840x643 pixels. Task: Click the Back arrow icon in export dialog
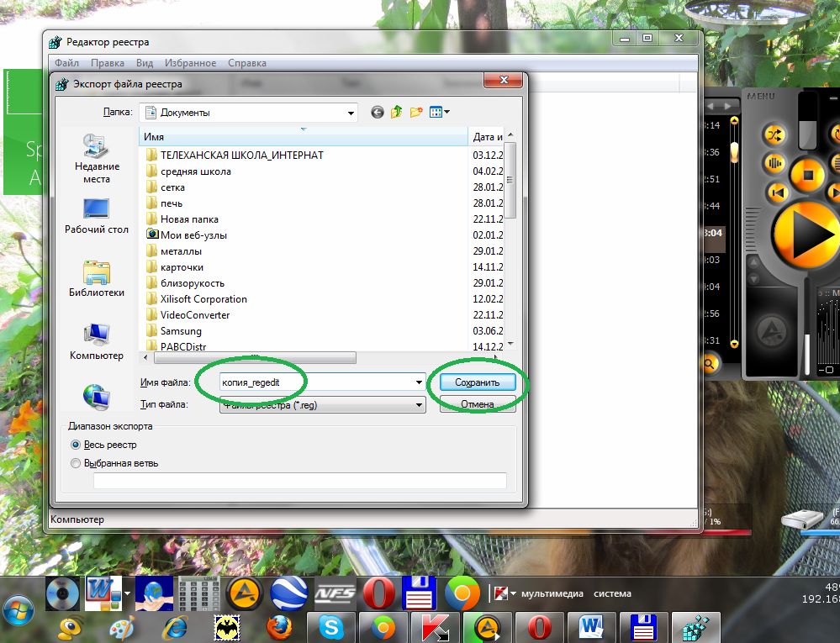[377, 112]
